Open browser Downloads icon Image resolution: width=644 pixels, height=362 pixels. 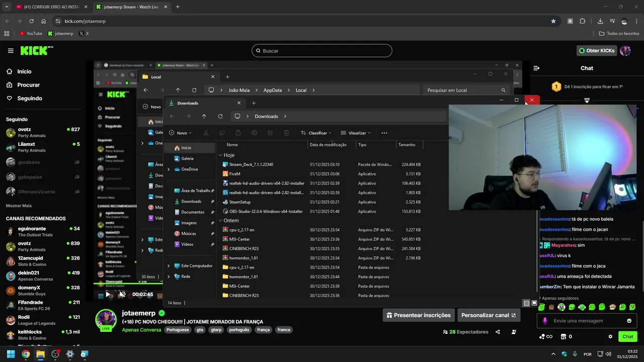(x=600, y=21)
